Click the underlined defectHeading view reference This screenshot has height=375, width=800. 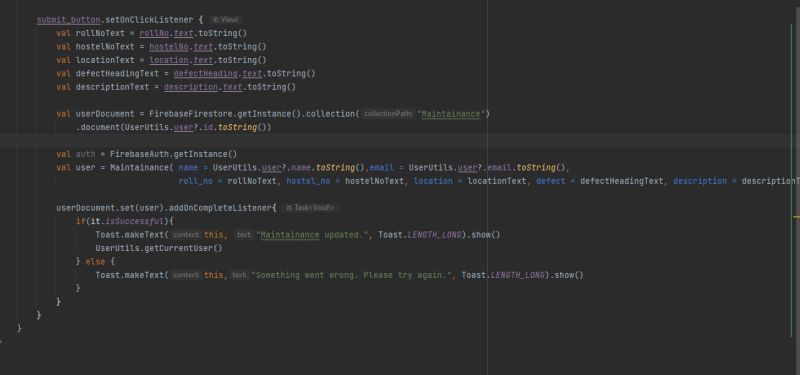tap(206, 73)
